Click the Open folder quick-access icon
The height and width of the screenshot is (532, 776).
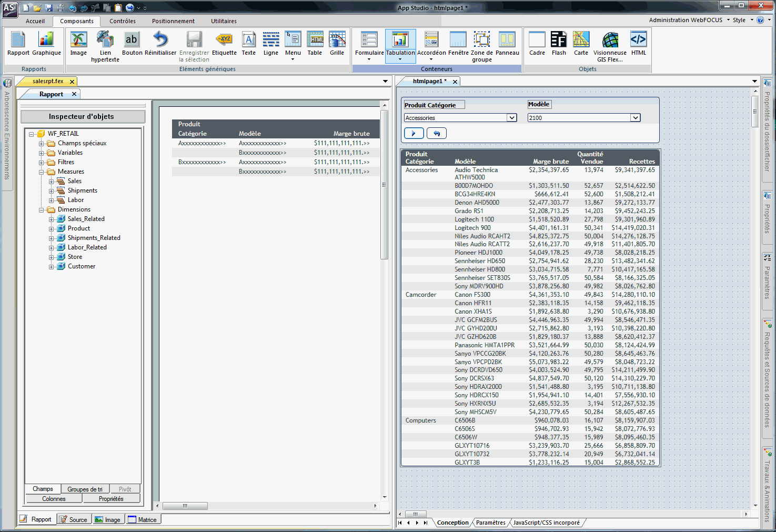click(x=37, y=8)
